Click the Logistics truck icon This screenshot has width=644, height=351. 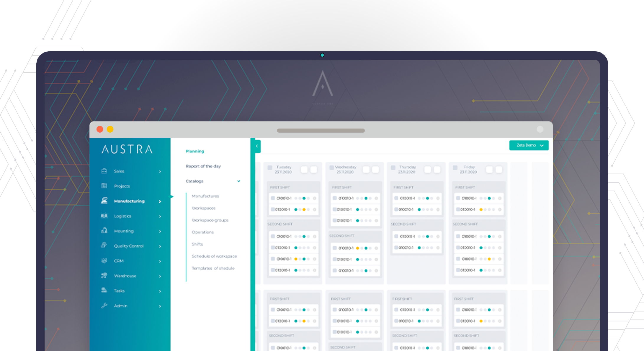(104, 216)
